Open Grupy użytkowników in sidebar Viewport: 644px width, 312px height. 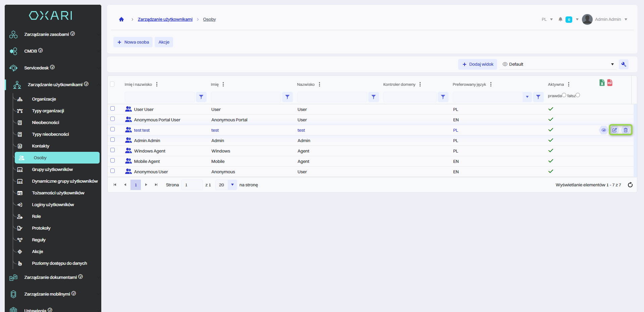pyautogui.click(x=52, y=170)
